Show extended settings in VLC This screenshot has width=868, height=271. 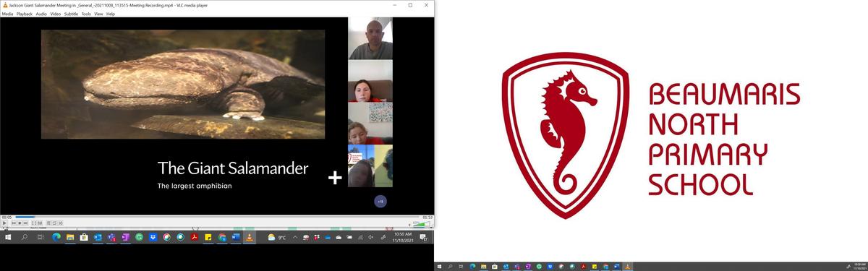pos(41,223)
